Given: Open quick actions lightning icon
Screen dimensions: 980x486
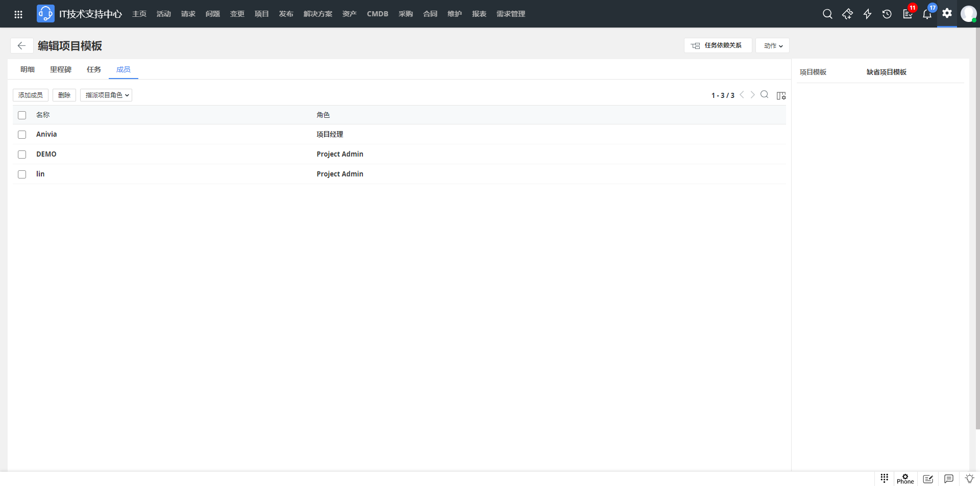Looking at the screenshot, I should click(x=867, y=14).
